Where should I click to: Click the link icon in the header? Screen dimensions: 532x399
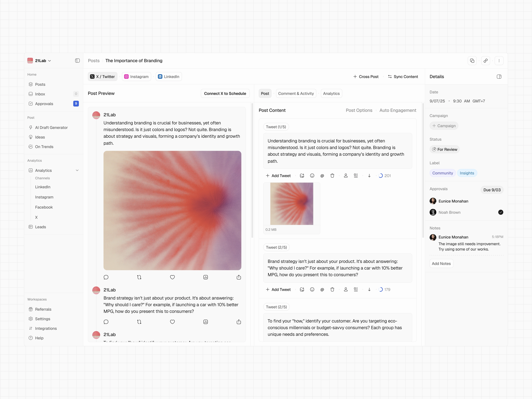(486, 61)
